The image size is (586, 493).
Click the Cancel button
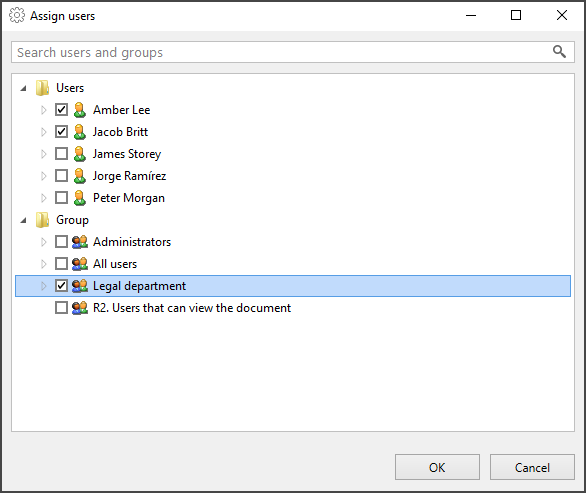tap(532, 467)
